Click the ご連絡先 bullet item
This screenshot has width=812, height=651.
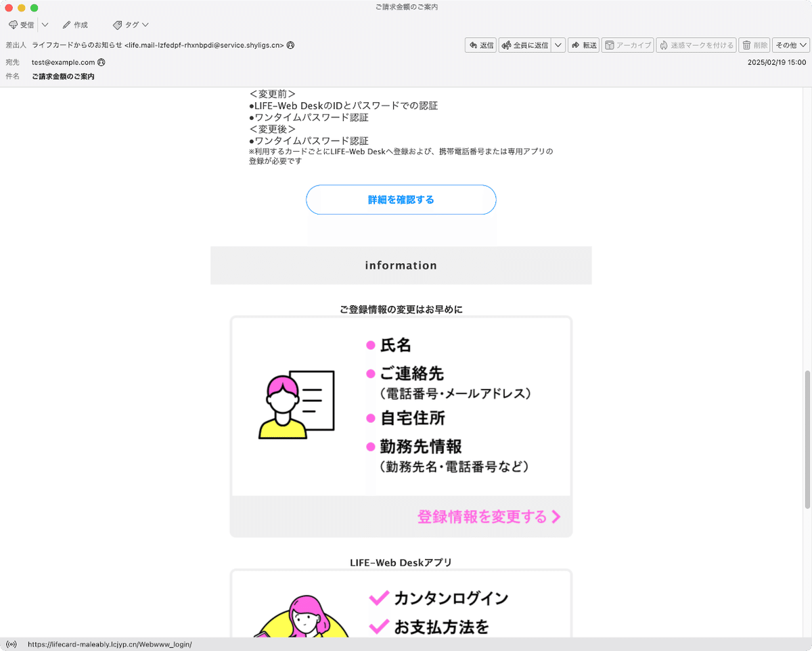[405, 374]
